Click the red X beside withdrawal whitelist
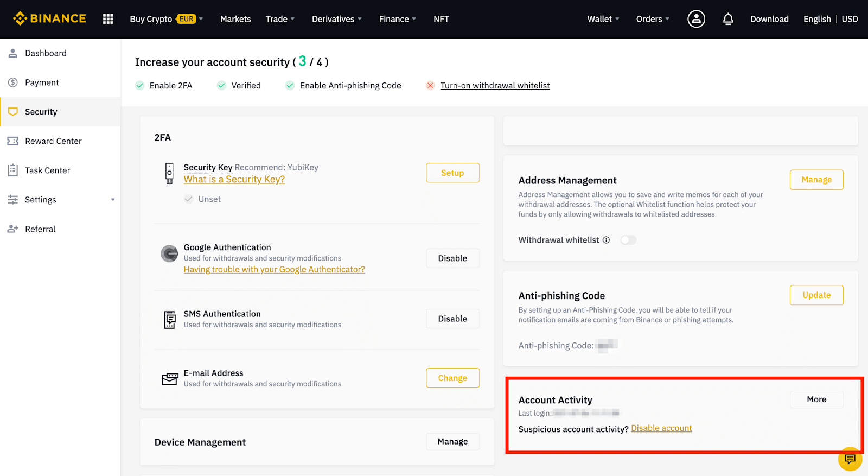 [430, 86]
